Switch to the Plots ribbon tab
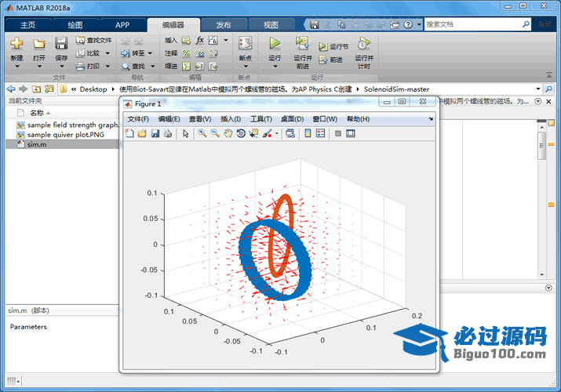This screenshot has height=392, width=561. pos(75,24)
